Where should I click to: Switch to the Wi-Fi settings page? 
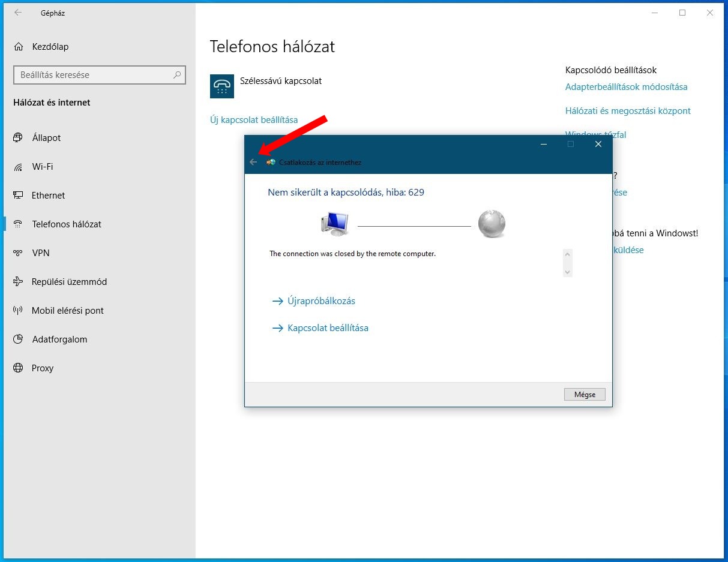[x=42, y=167]
